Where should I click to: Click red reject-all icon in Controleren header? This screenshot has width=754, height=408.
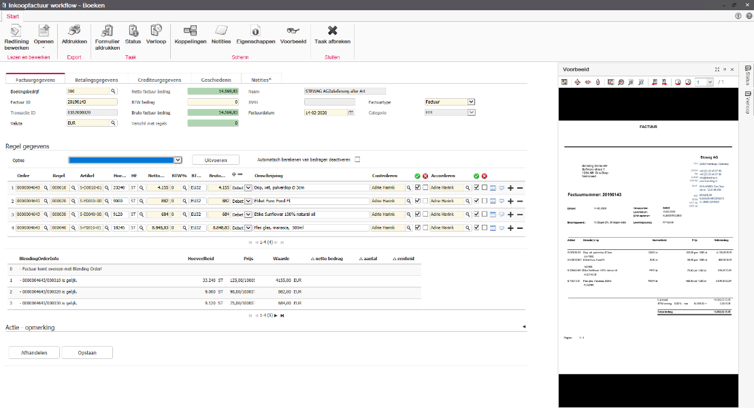[425, 176]
